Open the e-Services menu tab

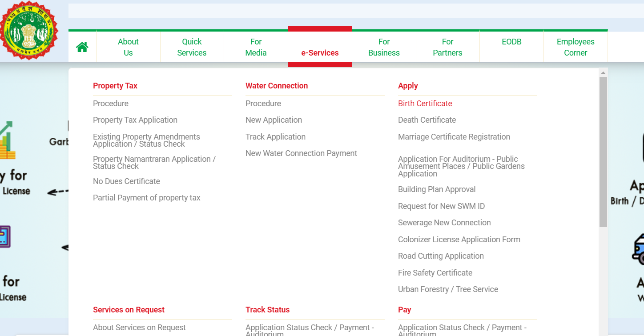tap(320, 52)
